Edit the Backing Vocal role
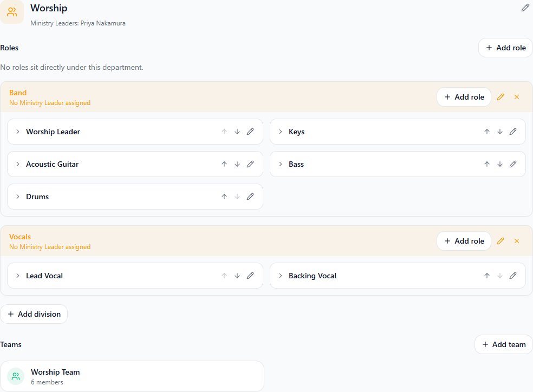Screen dimensions: 533x392 pyautogui.click(x=513, y=276)
